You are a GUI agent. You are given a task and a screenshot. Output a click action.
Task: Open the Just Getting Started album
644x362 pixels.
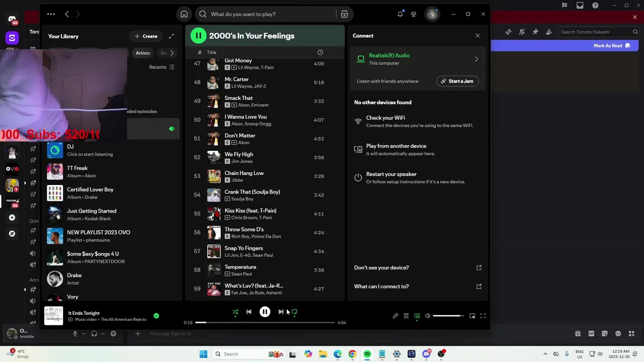[112, 215]
